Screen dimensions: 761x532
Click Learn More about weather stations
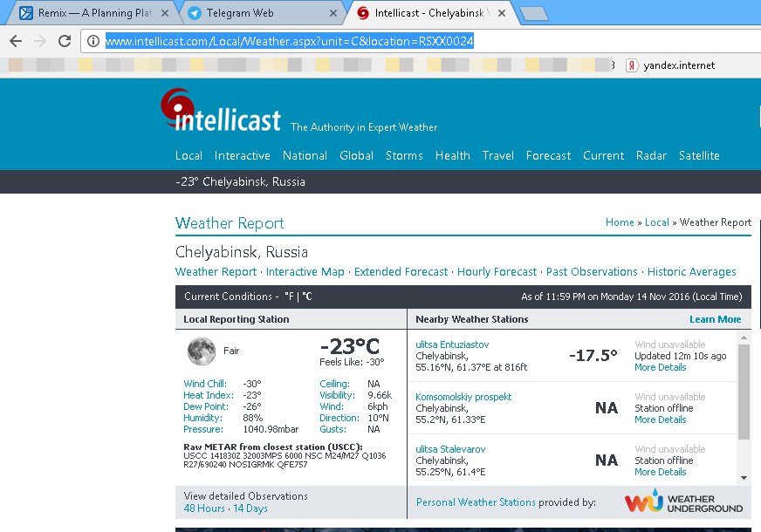click(716, 319)
